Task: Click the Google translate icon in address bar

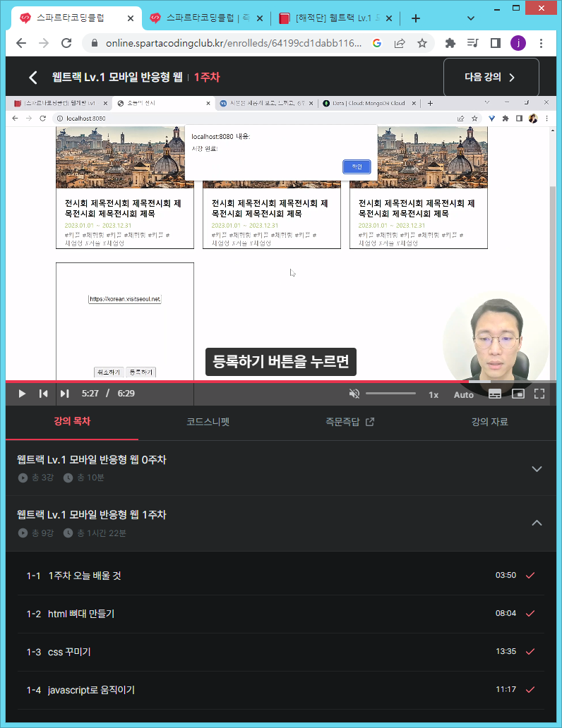Action: pos(377,43)
